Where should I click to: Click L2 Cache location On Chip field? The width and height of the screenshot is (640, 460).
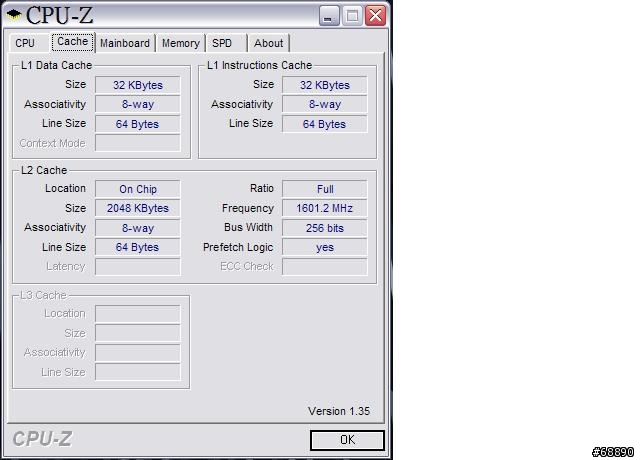tap(138, 189)
